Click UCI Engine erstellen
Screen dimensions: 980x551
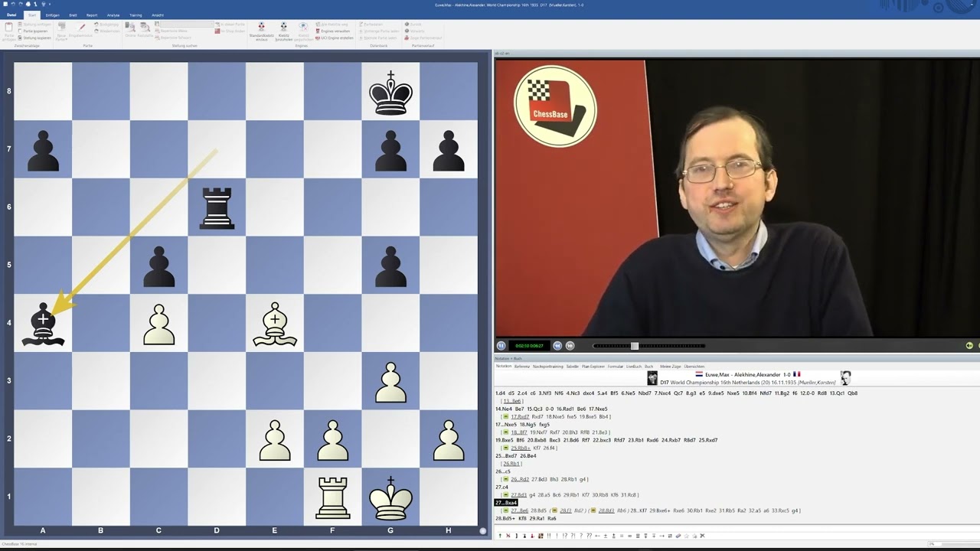click(335, 37)
